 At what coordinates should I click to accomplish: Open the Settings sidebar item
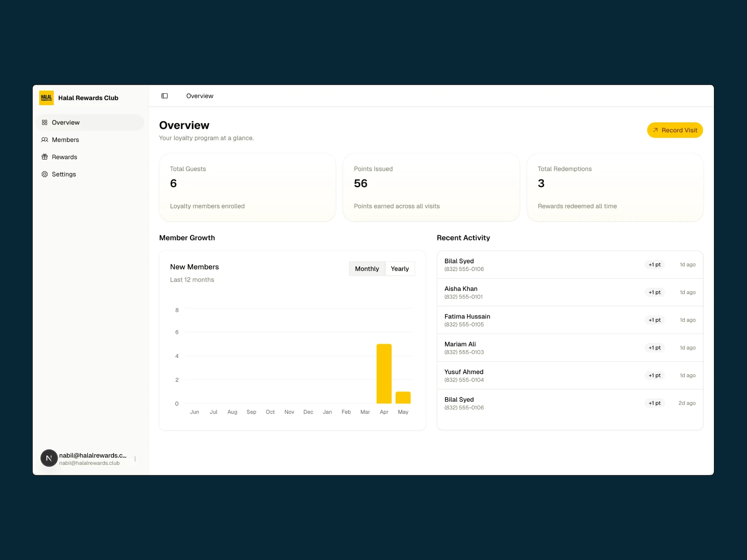point(90,174)
